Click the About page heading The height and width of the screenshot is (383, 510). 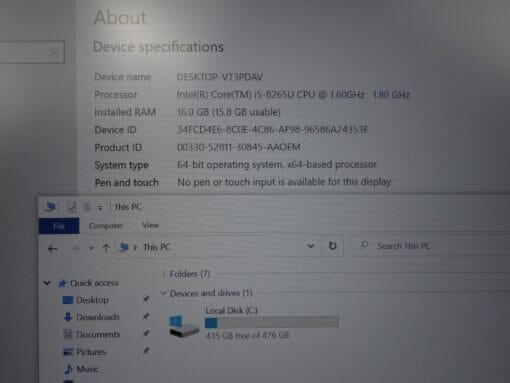120,17
